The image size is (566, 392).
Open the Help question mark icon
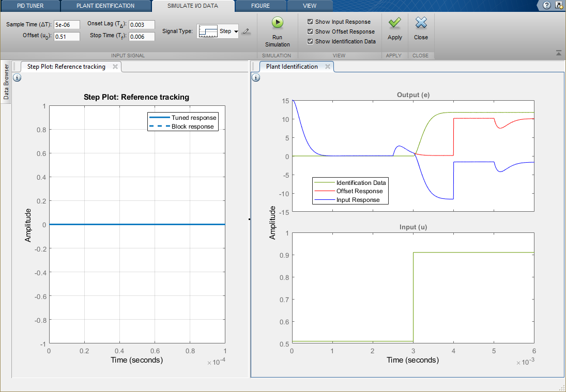547,5
